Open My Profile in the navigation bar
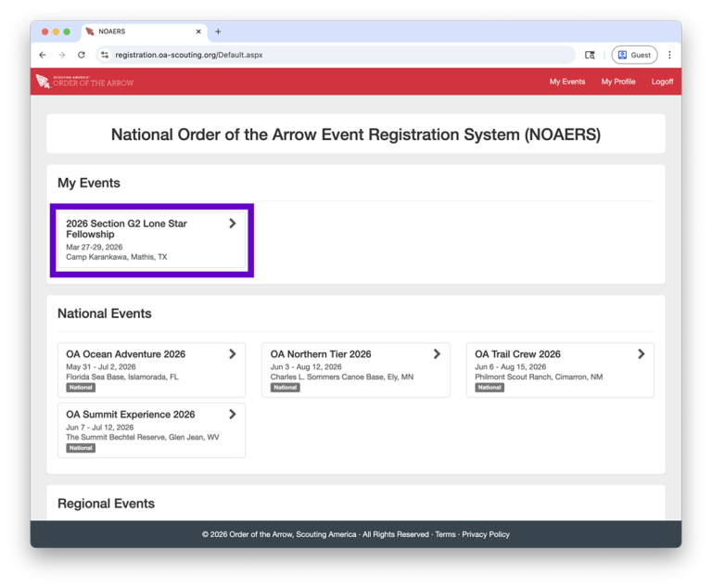 (618, 82)
